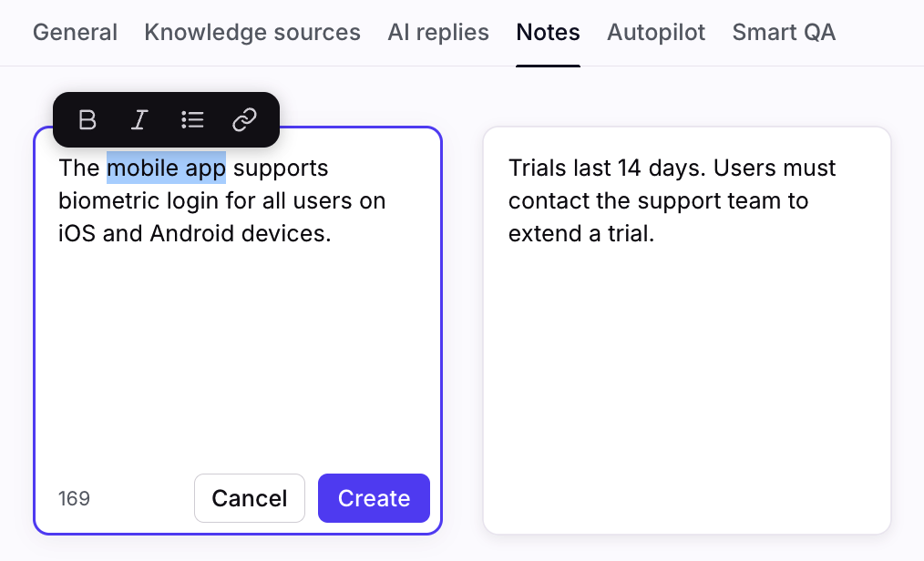Toggle bold formatting on selected text

(87, 119)
